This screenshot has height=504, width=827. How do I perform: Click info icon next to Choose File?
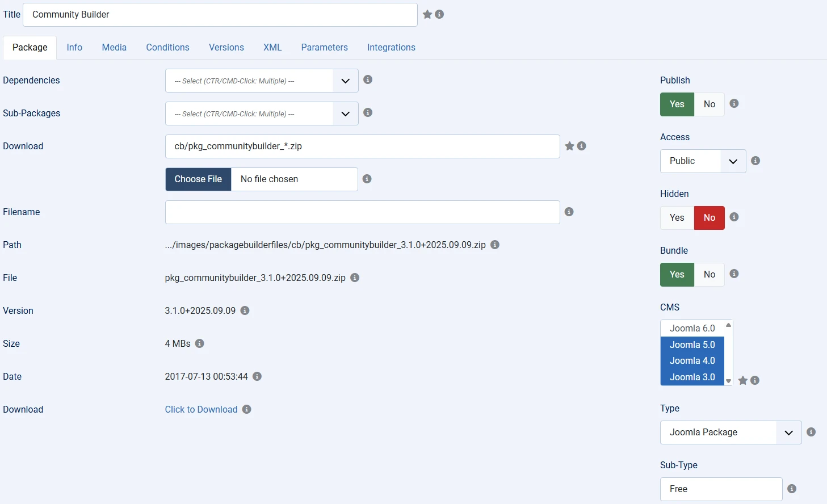[x=367, y=179]
